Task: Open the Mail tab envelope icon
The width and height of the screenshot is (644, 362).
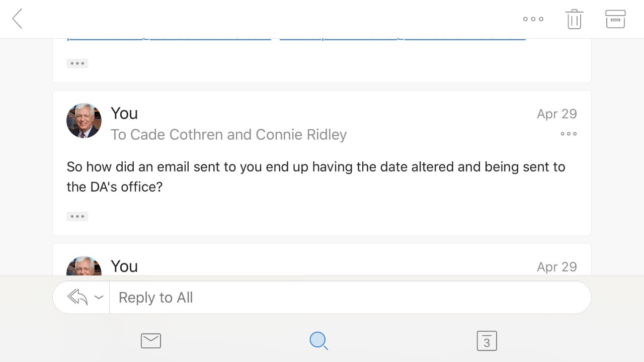Action: (x=151, y=341)
